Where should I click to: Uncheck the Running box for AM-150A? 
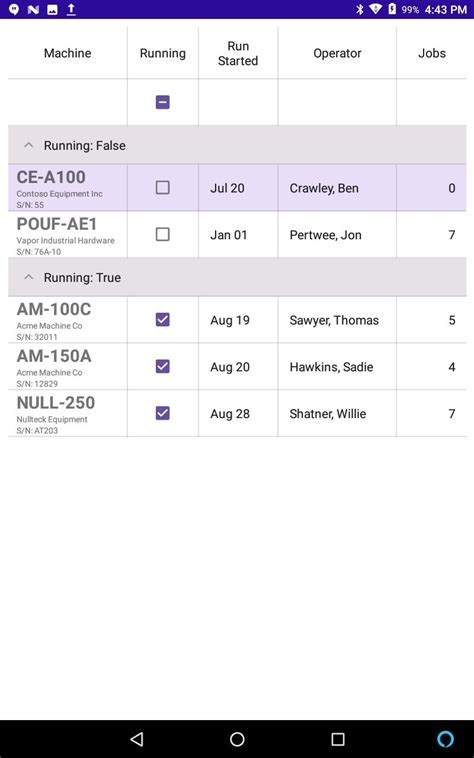(162, 366)
